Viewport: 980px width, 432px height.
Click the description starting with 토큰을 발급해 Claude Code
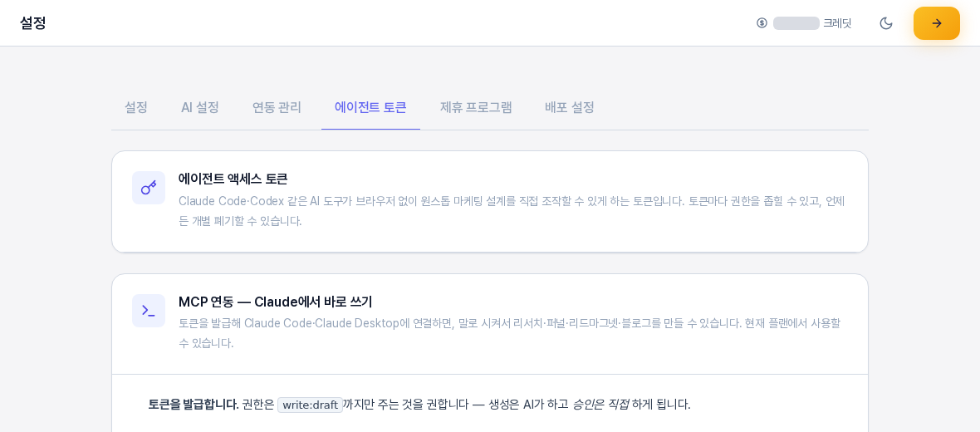[510, 332]
